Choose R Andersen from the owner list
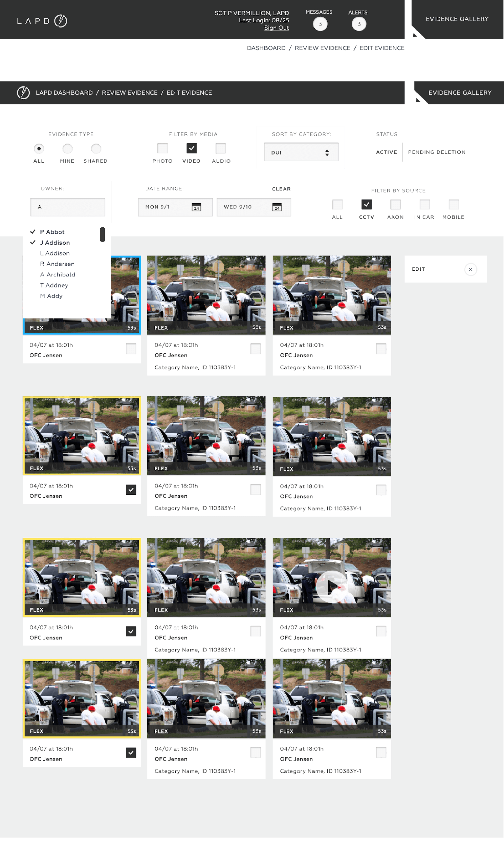The width and height of the screenshot is (504, 847). click(57, 264)
